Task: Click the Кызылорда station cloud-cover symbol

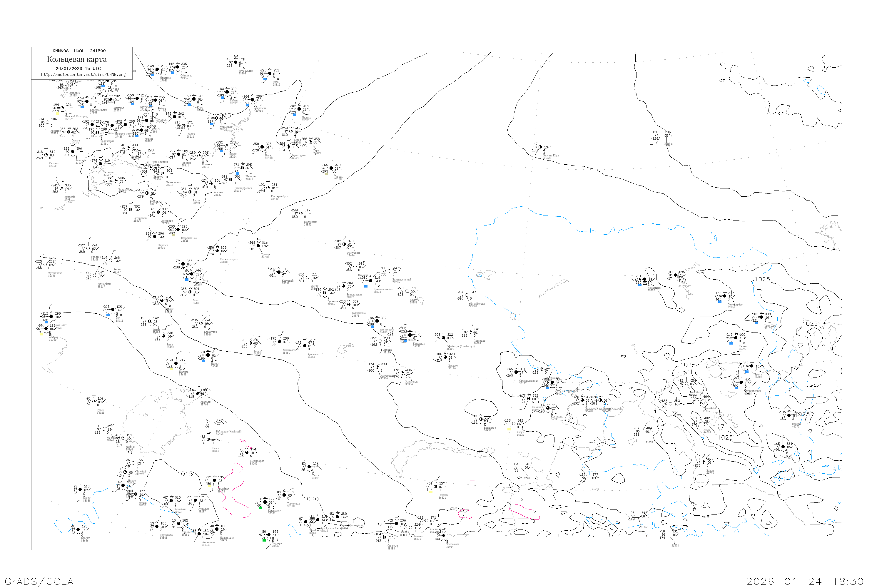Action: [x=247, y=453]
